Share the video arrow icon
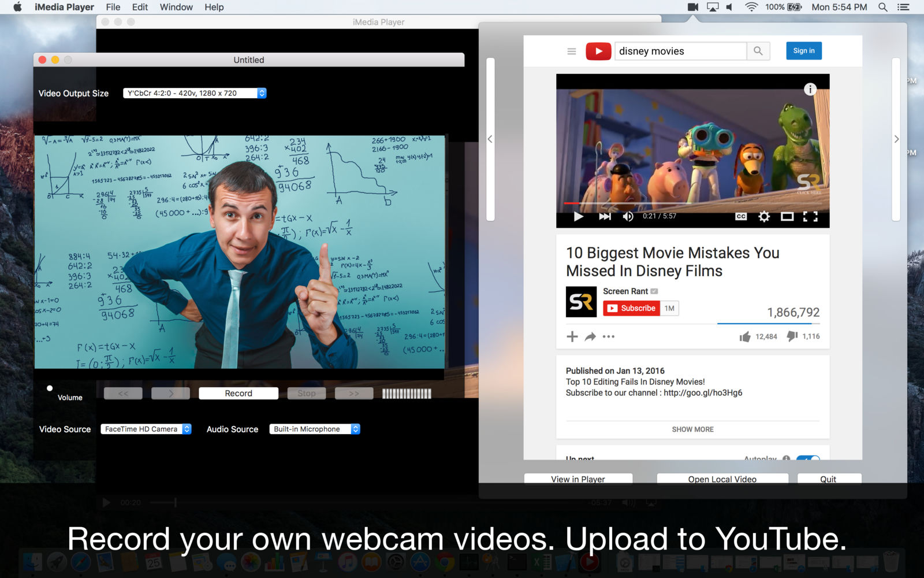Viewport: 924px width, 578px height. [x=590, y=336]
